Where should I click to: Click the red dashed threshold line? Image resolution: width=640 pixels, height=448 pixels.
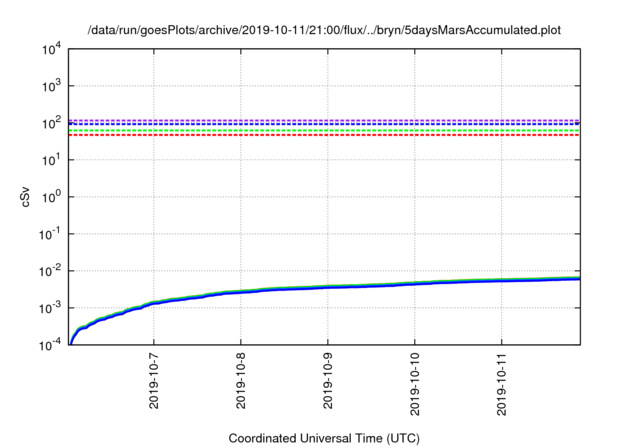(x=324, y=135)
